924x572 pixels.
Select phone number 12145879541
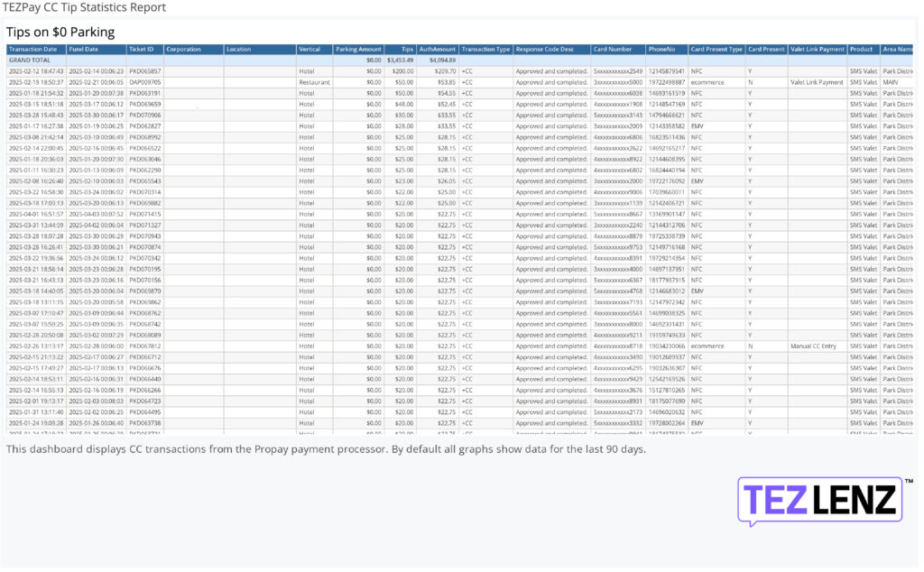(667, 71)
